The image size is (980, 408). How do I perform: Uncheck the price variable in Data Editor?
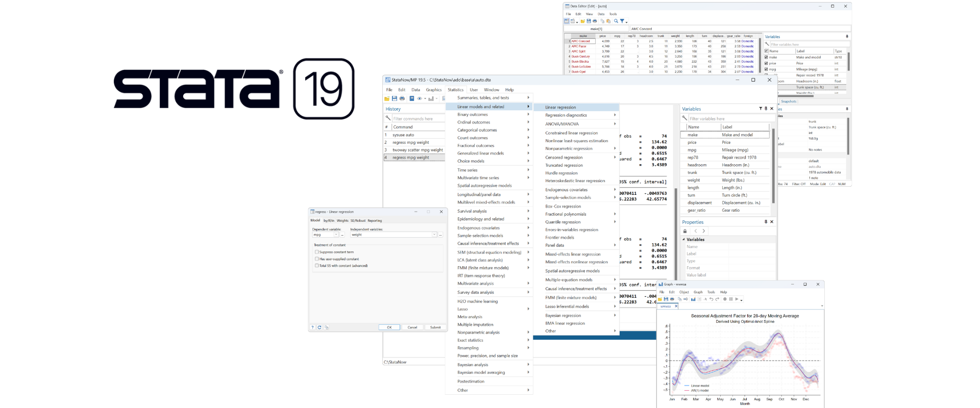766,63
